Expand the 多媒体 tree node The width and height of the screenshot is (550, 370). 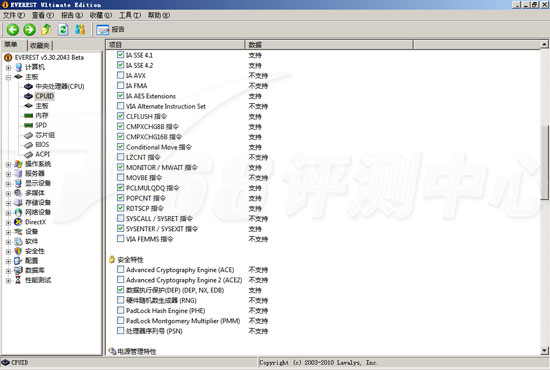[8, 193]
